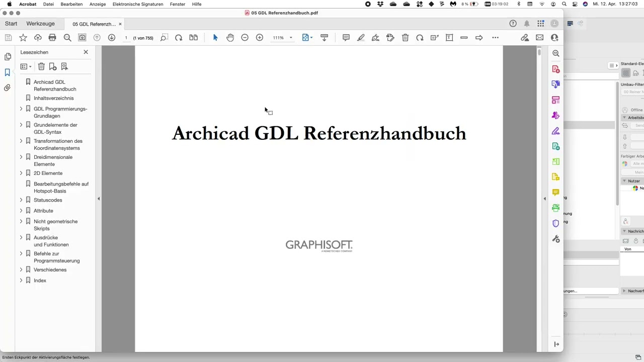Add document to favorites with star icon

[x=23, y=38]
